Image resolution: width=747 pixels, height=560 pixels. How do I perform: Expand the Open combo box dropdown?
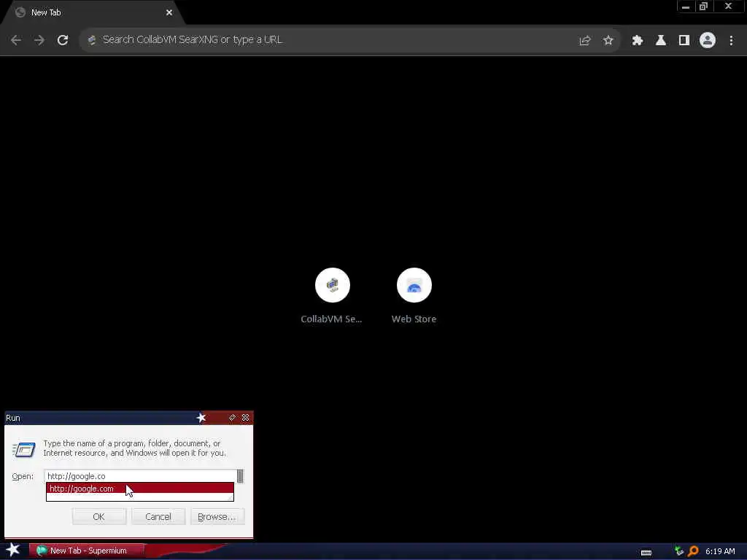240,476
